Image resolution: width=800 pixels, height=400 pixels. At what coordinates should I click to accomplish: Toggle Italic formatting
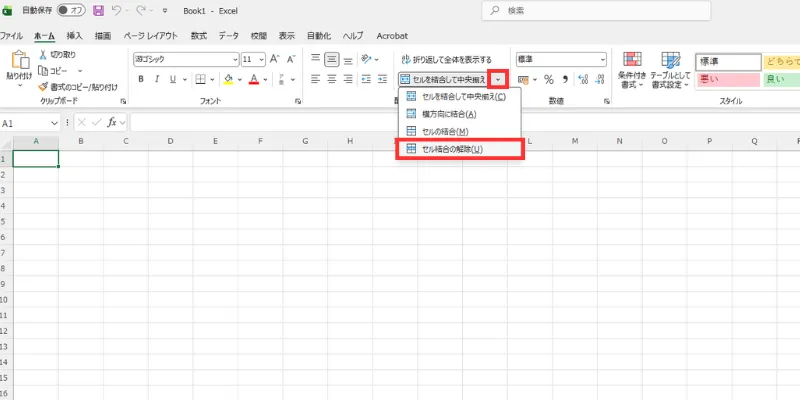pyautogui.click(x=157, y=79)
